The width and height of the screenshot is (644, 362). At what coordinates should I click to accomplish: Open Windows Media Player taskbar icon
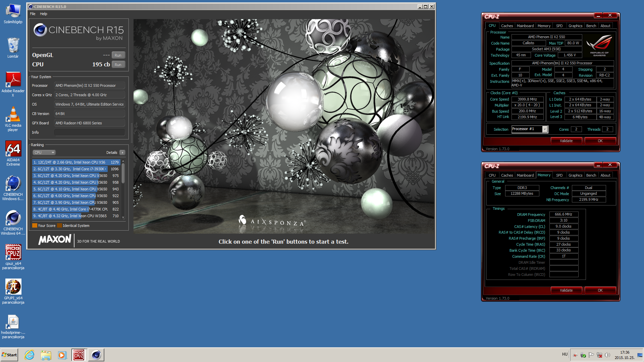[x=62, y=355]
